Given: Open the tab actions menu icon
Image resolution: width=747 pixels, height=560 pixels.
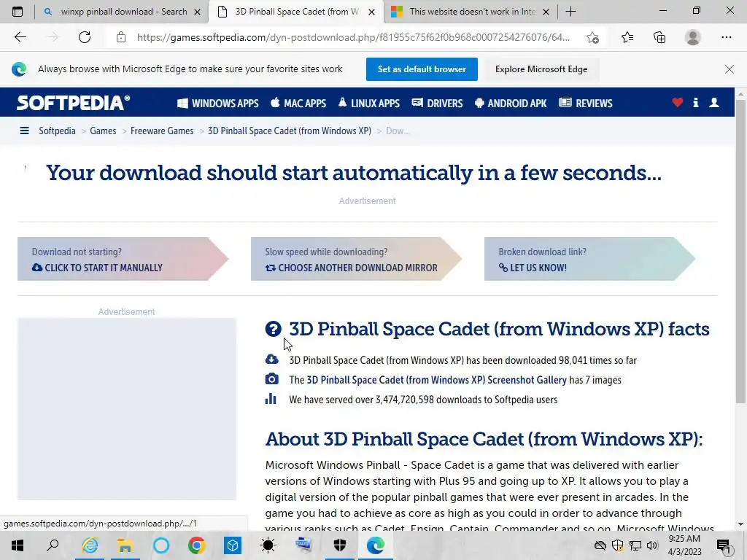Looking at the screenshot, I should [18, 12].
